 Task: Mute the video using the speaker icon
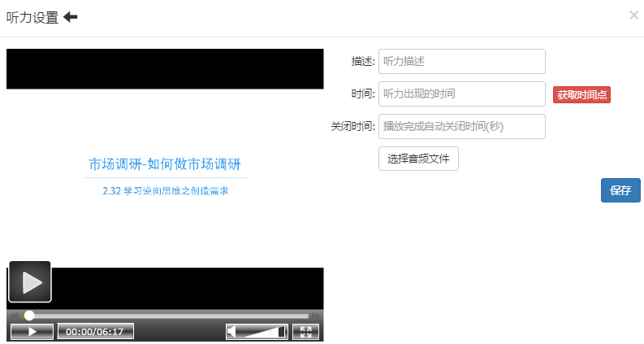coord(232,332)
